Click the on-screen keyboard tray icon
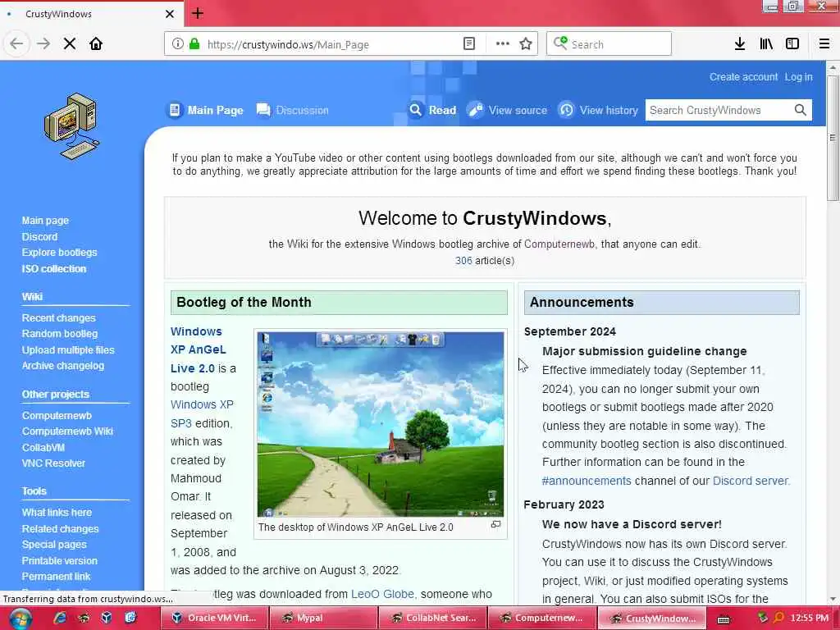Screen dimensions: 840x630 coord(724,620)
